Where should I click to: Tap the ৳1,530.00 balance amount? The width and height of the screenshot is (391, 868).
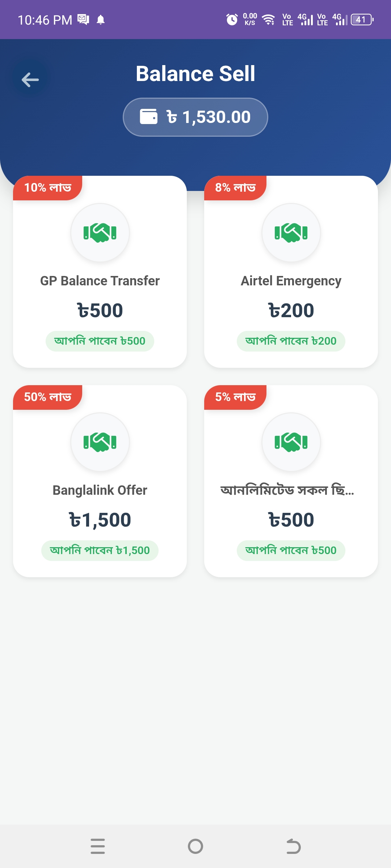[209, 117]
